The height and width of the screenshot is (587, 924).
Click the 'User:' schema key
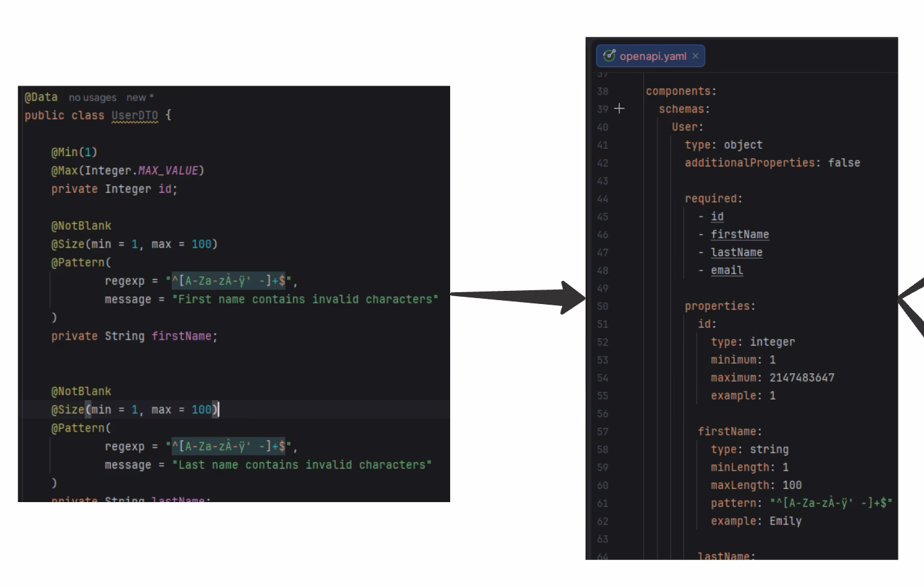688,127
